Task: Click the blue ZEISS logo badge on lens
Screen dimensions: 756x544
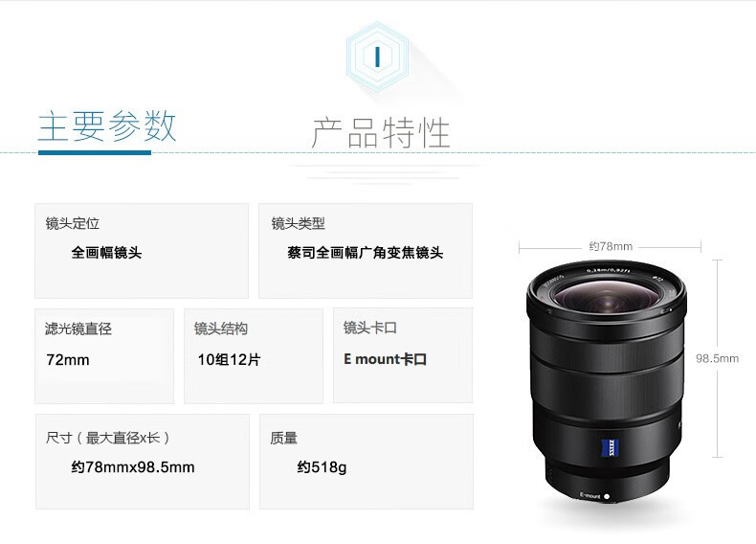Action: 610,447
